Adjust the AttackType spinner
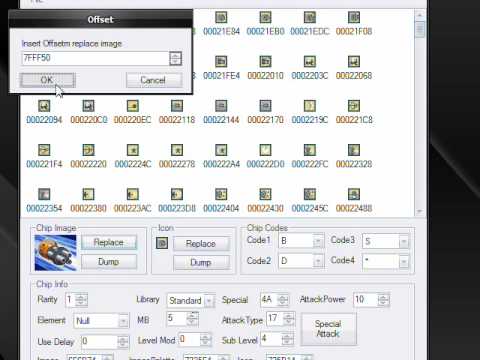This screenshot has height=360, width=480. tap(289, 319)
